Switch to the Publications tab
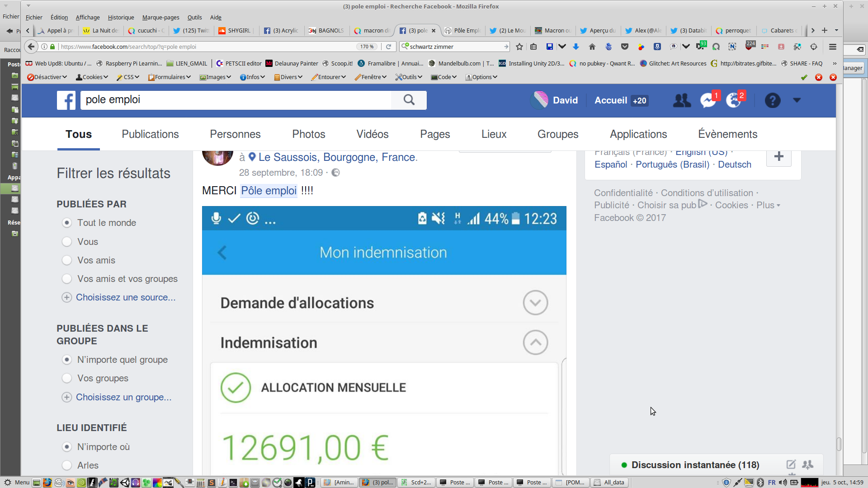The image size is (868, 488). (150, 134)
